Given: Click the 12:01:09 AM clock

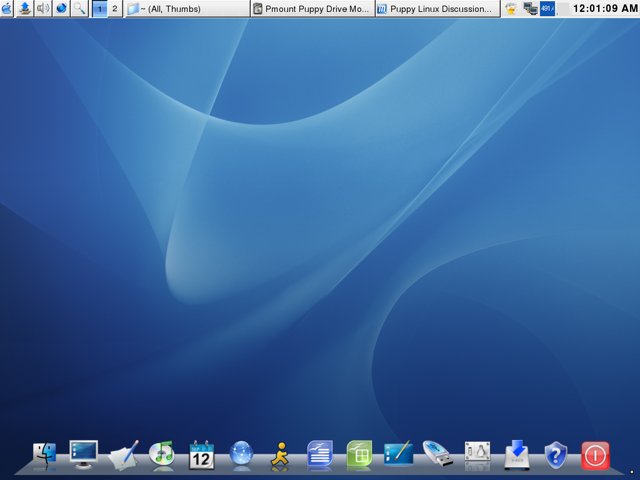Looking at the screenshot, I should pyautogui.click(x=605, y=8).
